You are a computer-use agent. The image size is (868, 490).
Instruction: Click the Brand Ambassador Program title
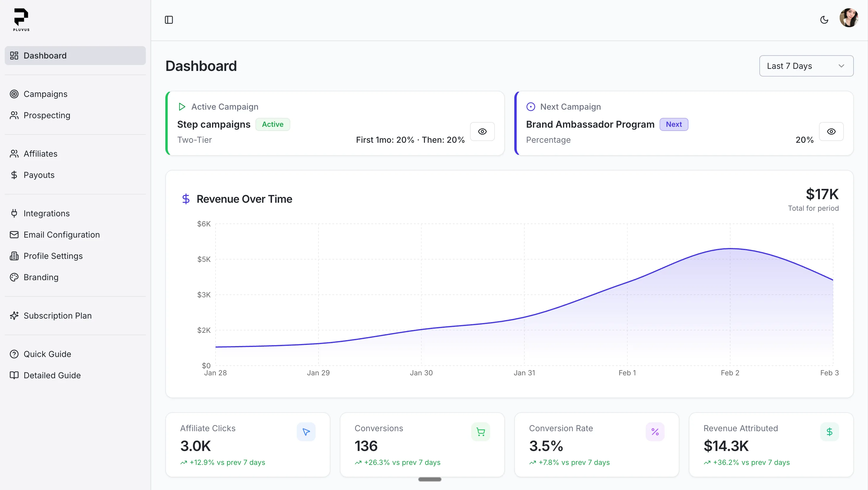[590, 124]
